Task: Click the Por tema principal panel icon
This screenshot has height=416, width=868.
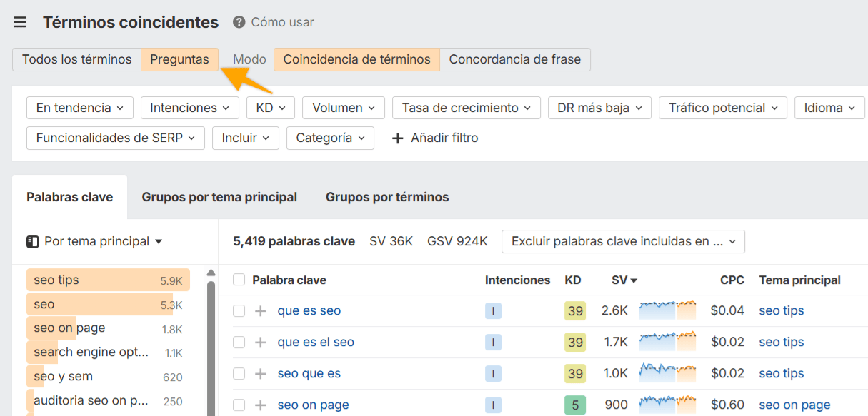Action: pyautogui.click(x=32, y=242)
